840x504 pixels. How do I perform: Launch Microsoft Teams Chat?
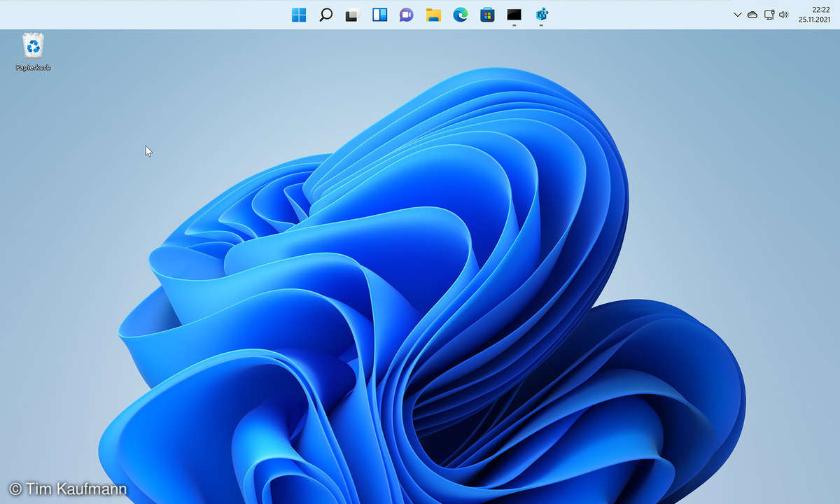(x=407, y=15)
